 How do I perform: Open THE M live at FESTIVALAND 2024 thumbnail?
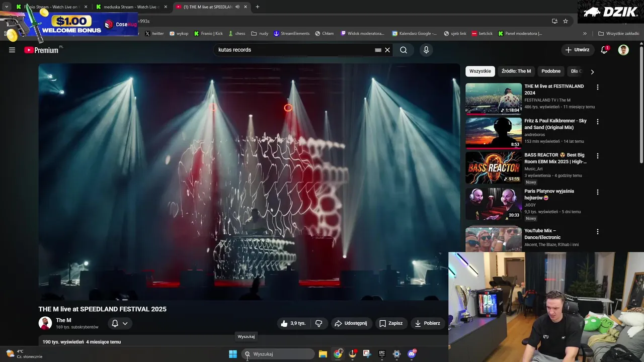(x=494, y=99)
